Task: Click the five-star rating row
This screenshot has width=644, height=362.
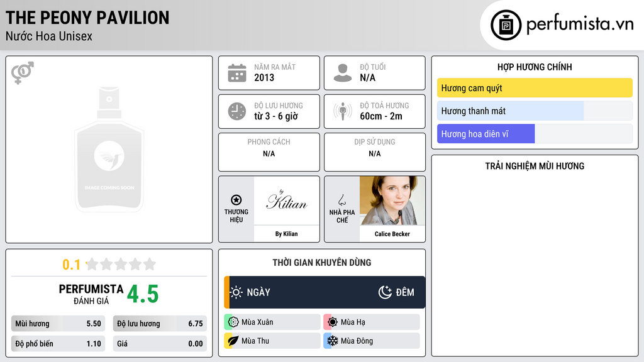Action: [x=120, y=264]
